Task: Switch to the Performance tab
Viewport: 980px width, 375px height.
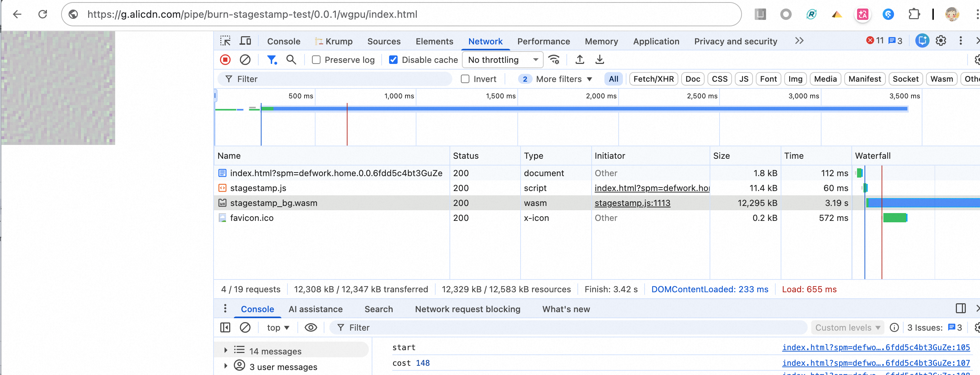Action: click(543, 42)
